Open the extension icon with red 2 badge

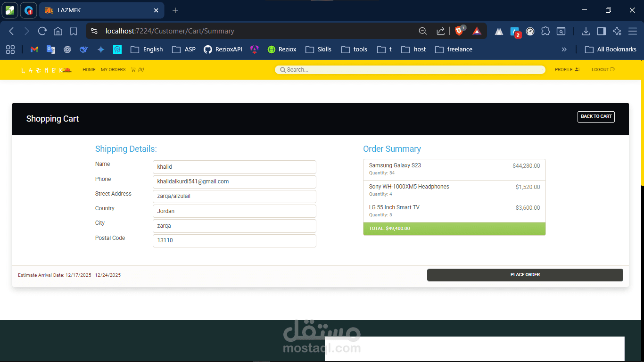515,32
